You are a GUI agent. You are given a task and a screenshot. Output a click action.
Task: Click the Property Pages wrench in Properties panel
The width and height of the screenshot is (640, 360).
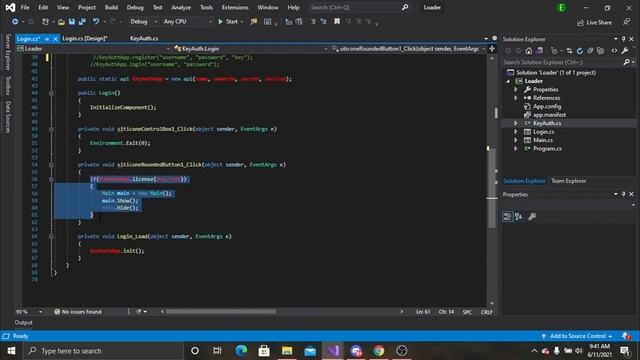pos(532,217)
